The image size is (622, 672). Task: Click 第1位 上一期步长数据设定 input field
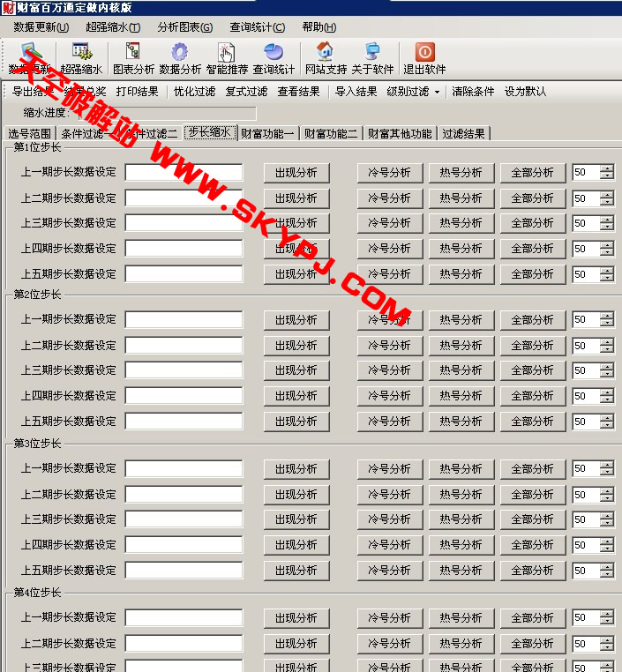(184, 173)
